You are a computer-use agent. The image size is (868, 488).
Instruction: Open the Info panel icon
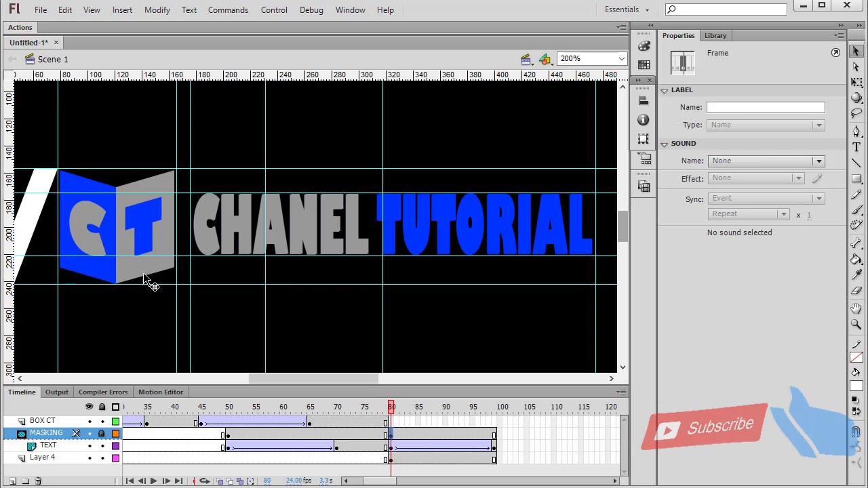coord(644,120)
